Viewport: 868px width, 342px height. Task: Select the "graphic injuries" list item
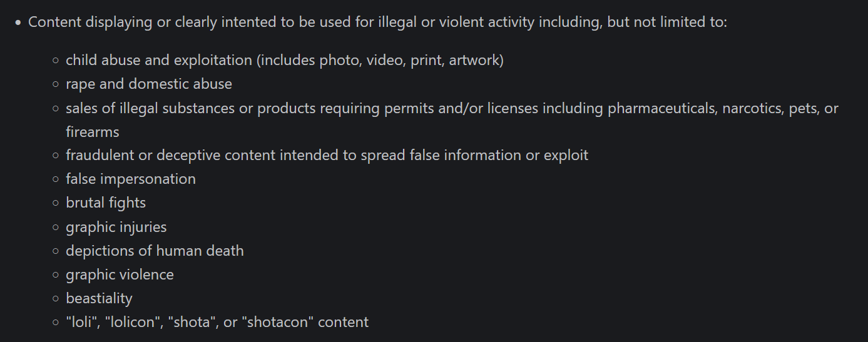coord(116,227)
